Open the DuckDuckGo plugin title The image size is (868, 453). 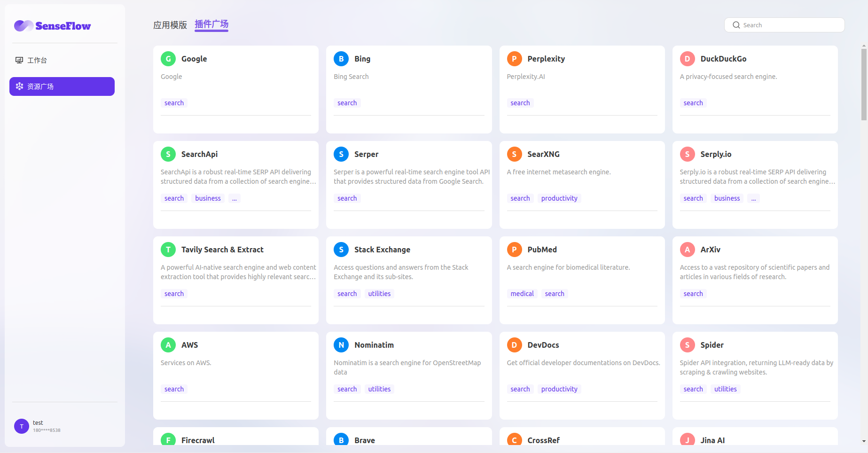click(x=723, y=59)
